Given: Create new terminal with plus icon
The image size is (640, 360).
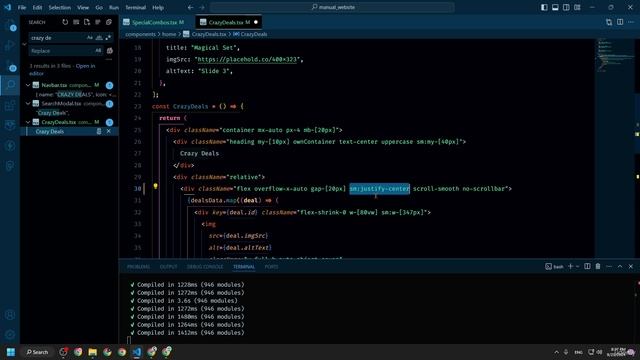Looking at the screenshot, I should coord(571,267).
